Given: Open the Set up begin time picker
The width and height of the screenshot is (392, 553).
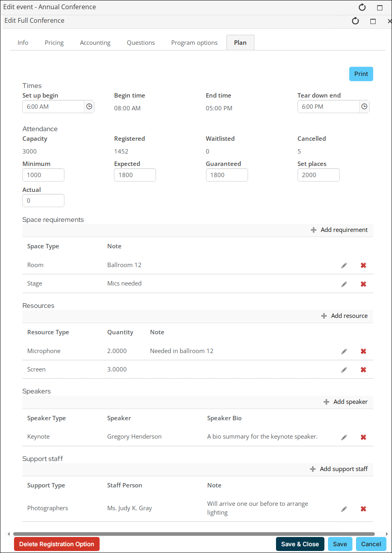Looking at the screenshot, I should click(89, 107).
